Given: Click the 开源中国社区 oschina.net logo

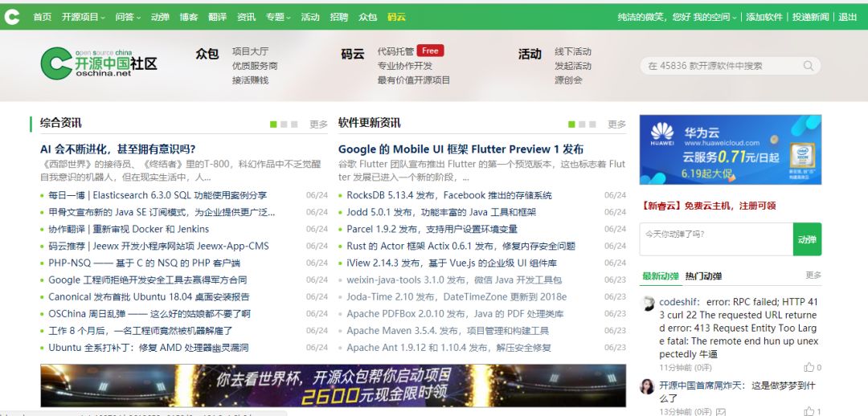Looking at the screenshot, I should 99,63.
